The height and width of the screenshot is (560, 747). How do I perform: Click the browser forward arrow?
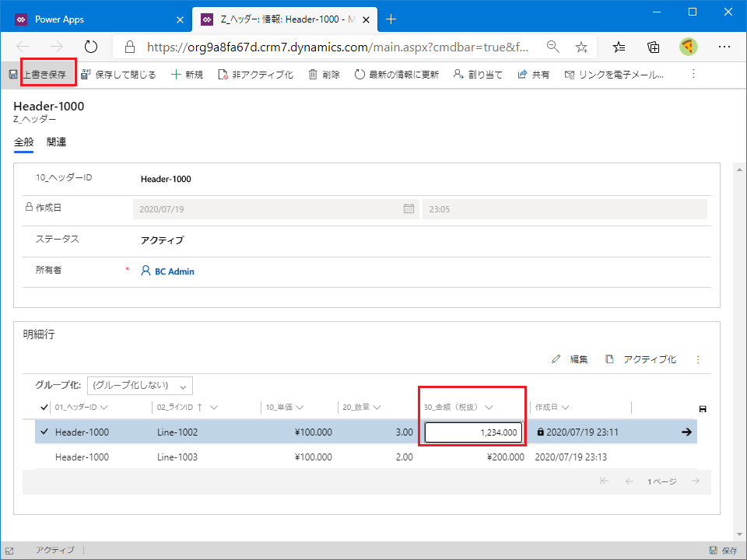pyautogui.click(x=57, y=47)
